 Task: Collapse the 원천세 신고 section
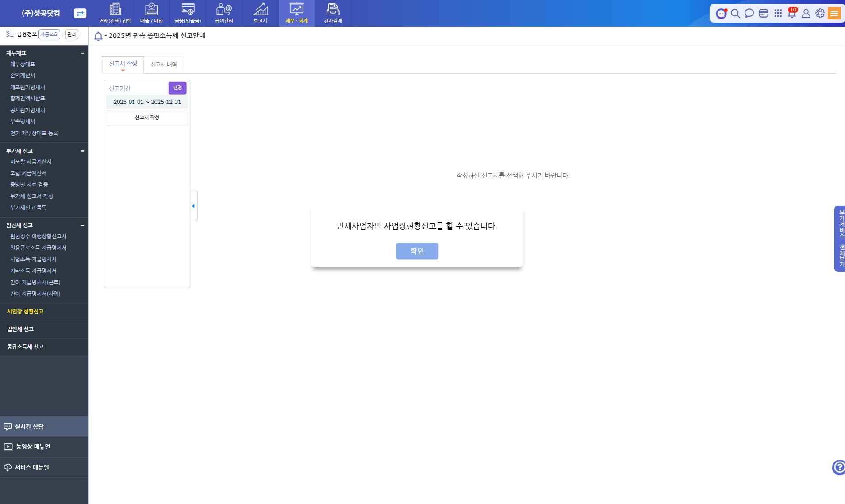click(82, 225)
